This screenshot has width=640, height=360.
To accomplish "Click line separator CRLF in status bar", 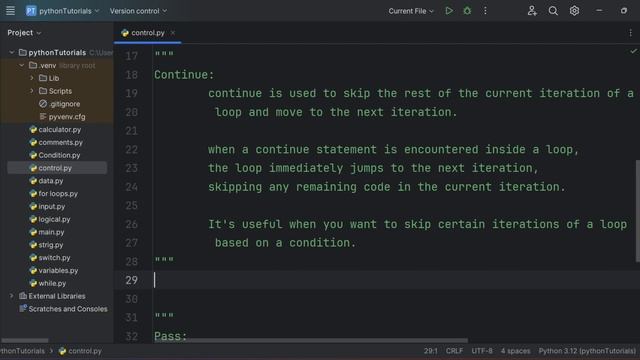I will 454,351.
